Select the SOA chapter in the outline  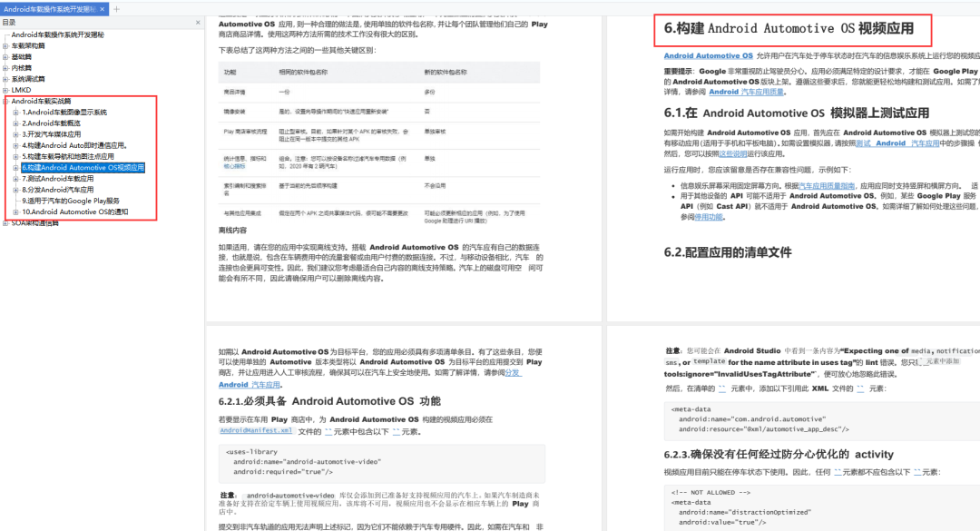point(35,223)
